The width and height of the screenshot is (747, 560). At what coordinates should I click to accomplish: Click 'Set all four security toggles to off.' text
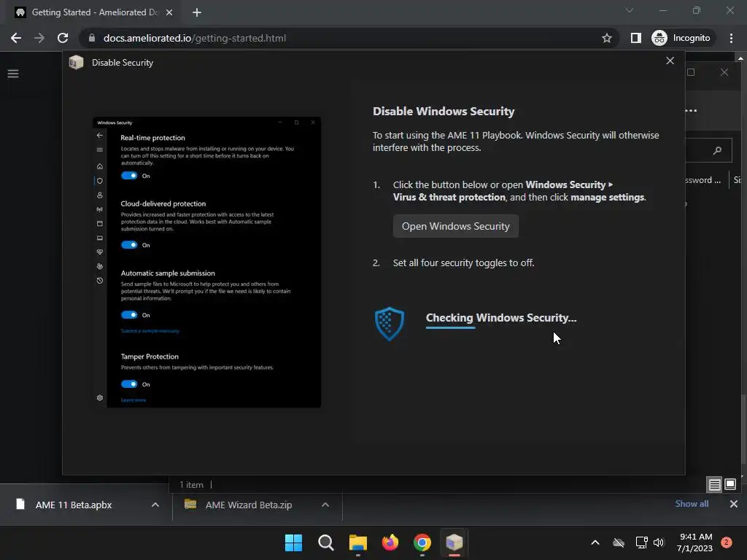click(463, 262)
